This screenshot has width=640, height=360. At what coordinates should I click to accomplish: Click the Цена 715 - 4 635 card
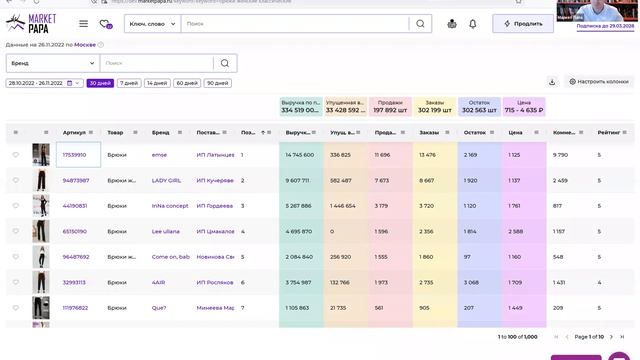[524, 107]
